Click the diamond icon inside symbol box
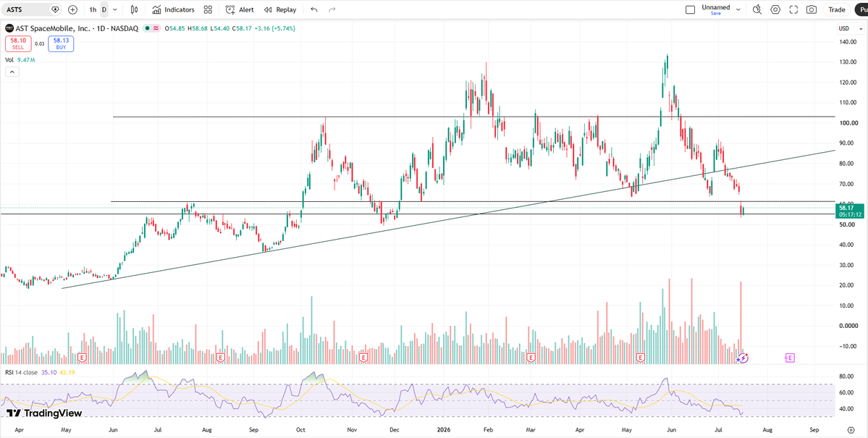Viewport: 868px width, 438px height. pos(55,9)
